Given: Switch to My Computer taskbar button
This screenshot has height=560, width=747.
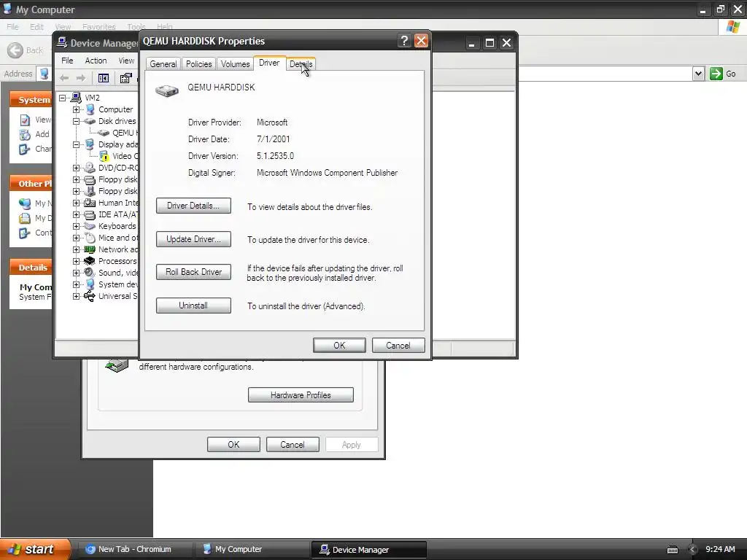Looking at the screenshot, I should [252, 550].
